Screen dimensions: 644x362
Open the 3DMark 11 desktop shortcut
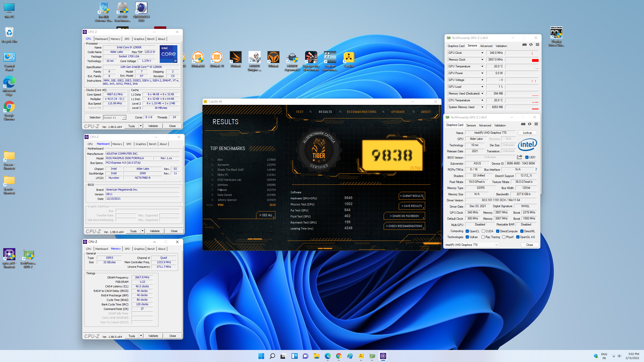(x=217, y=60)
